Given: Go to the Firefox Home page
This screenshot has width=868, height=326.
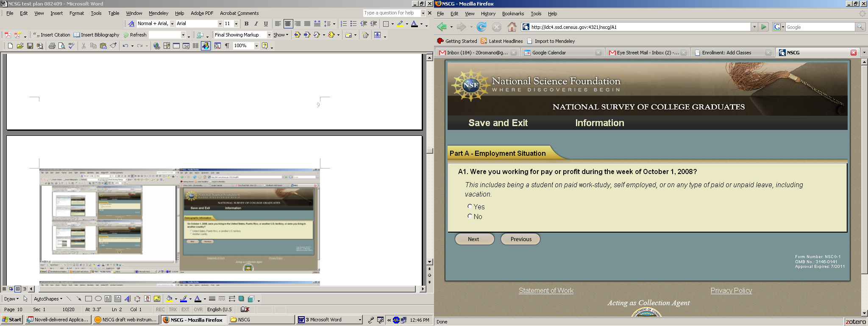Looking at the screenshot, I should click(512, 27).
